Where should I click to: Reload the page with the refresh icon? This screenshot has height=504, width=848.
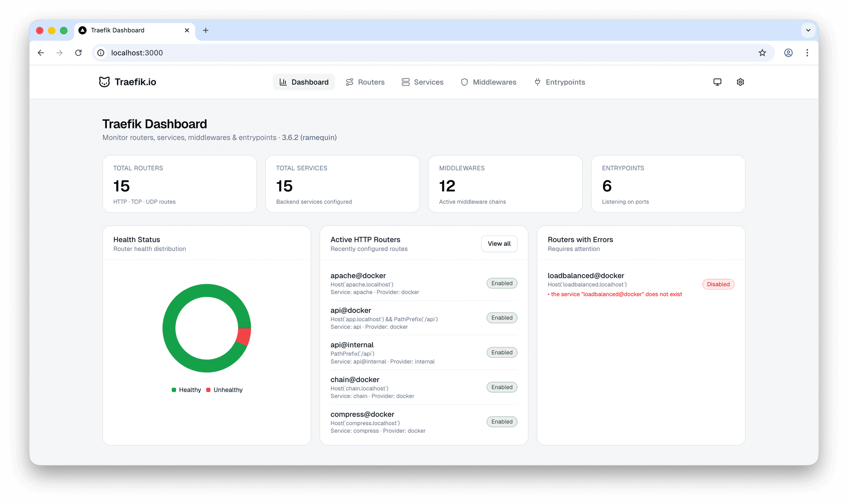point(78,53)
